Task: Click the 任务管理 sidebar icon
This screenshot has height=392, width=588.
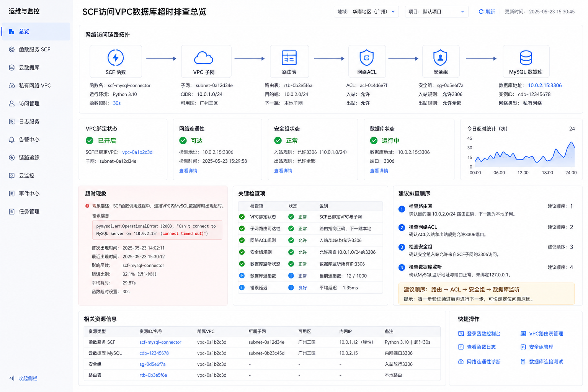Action: (x=12, y=211)
